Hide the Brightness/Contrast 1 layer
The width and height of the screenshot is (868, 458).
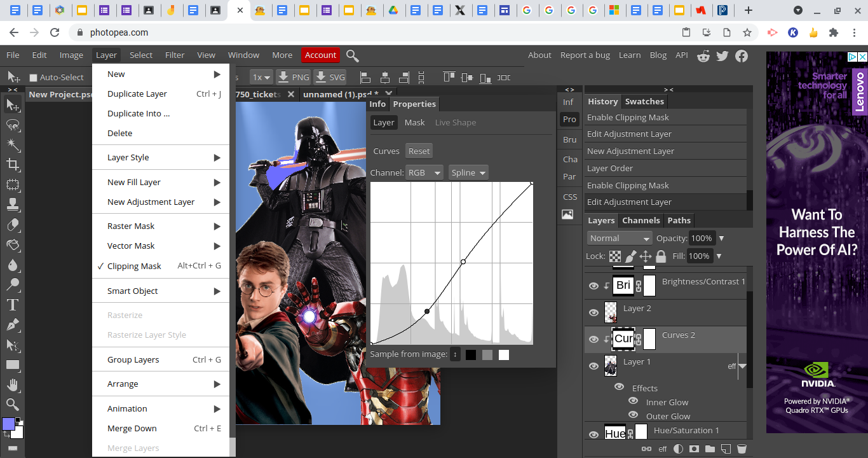[593, 286]
